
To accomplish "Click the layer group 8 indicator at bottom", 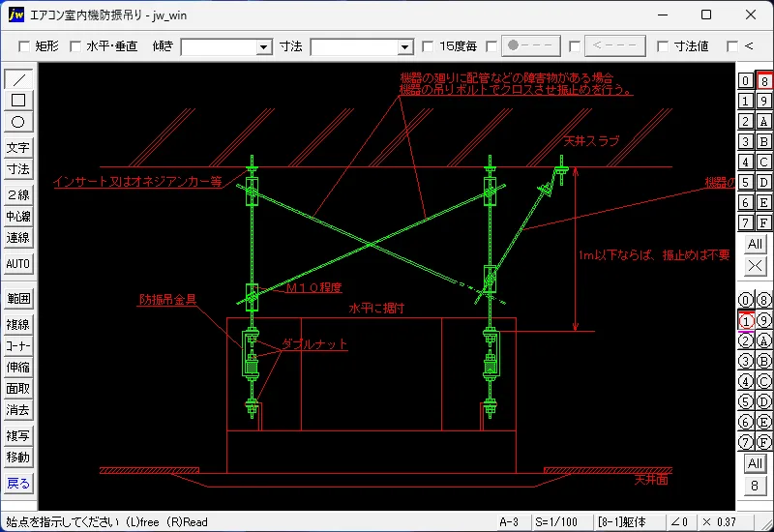I will click(x=755, y=486).
